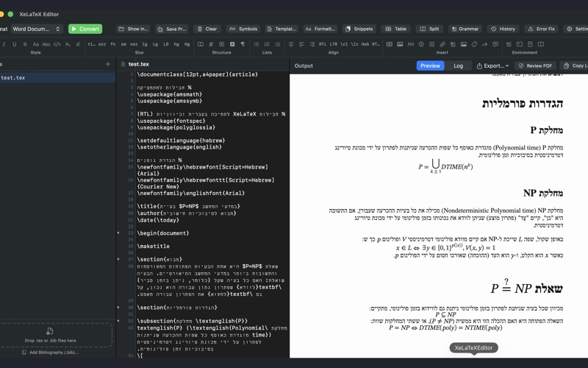Click Show in... button
Viewport: 588px width, 368px height.
click(133, 29)
